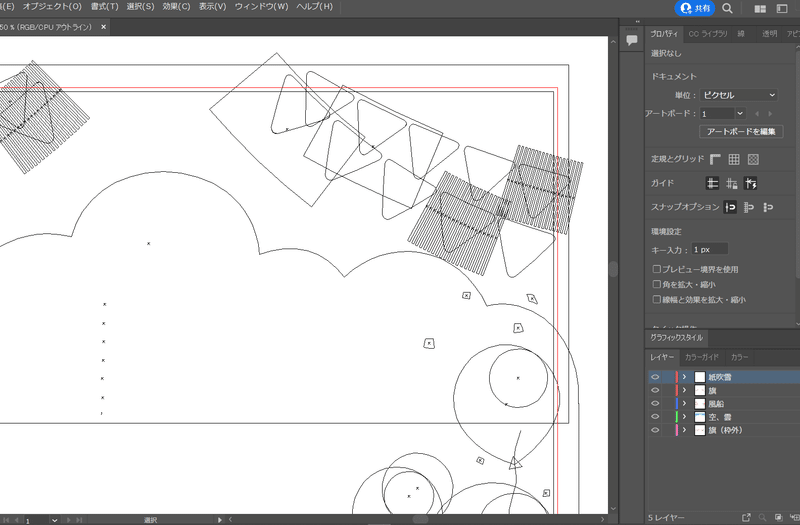Go to next artboard arrow in Properties

(x=770, y=114)
